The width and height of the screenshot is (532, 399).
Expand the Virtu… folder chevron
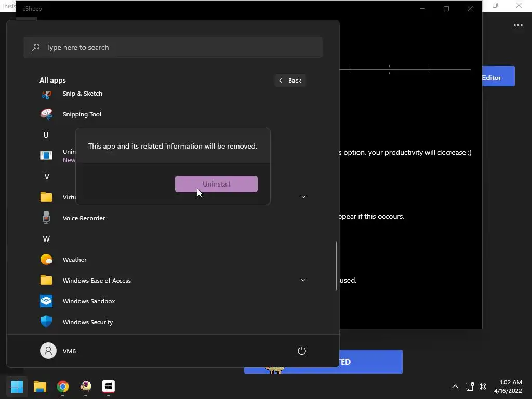pos(303,197)
